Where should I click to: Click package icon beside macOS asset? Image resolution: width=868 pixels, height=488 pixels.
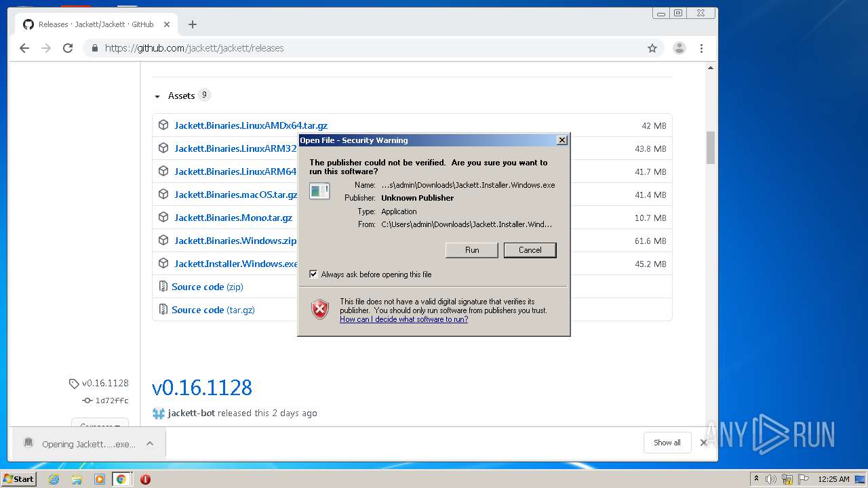tap(163, 194)
